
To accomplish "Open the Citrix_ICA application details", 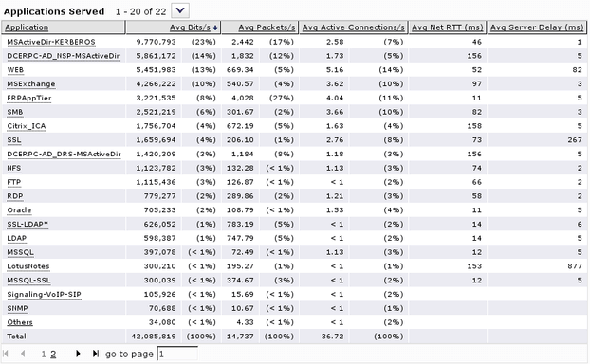I will 27,126.
